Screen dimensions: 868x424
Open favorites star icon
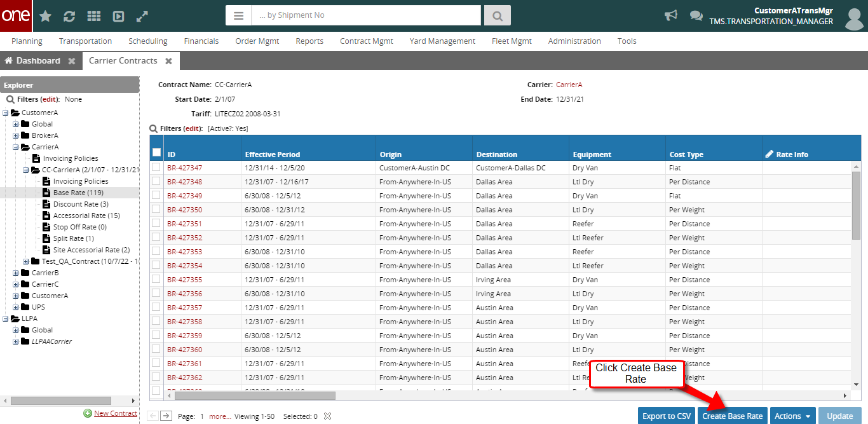46,17
